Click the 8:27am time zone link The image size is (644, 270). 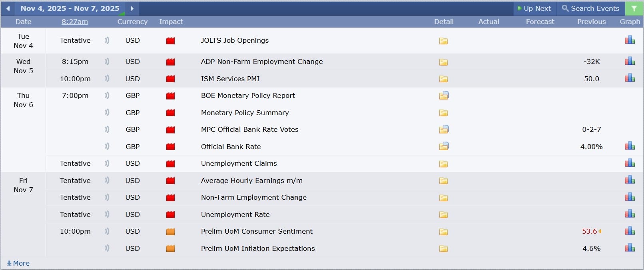(x=74, y=22)
